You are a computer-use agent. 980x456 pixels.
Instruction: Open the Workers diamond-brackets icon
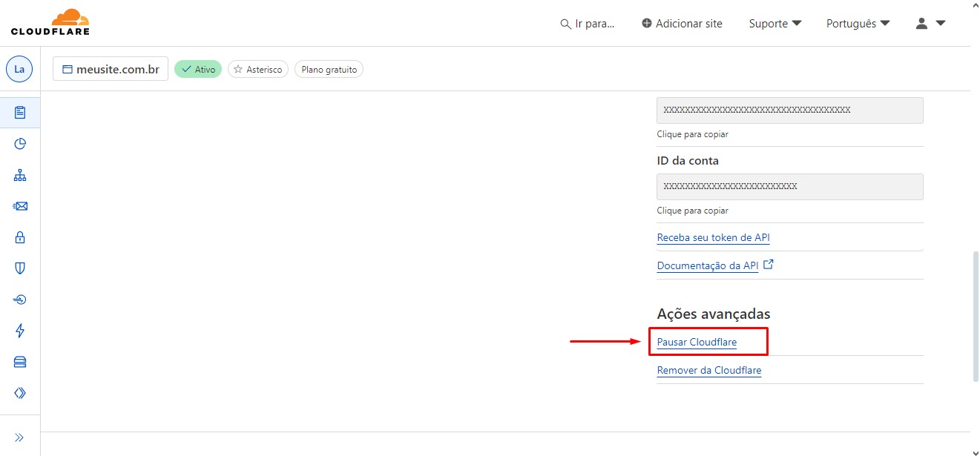click(20, 393)
